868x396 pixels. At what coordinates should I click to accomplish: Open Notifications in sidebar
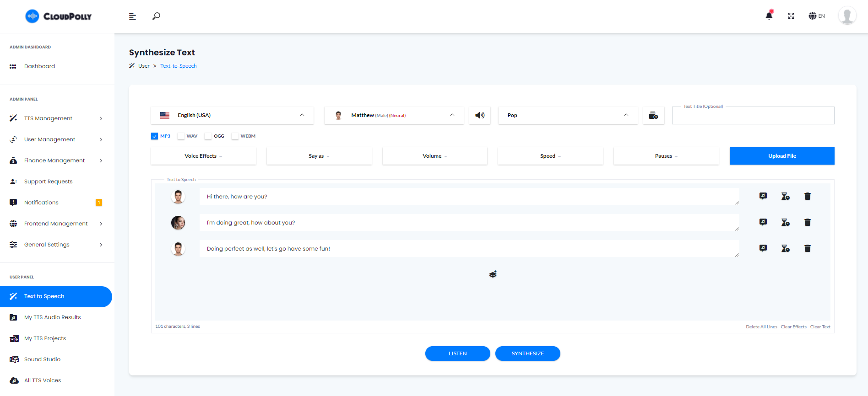pos(56,203)
